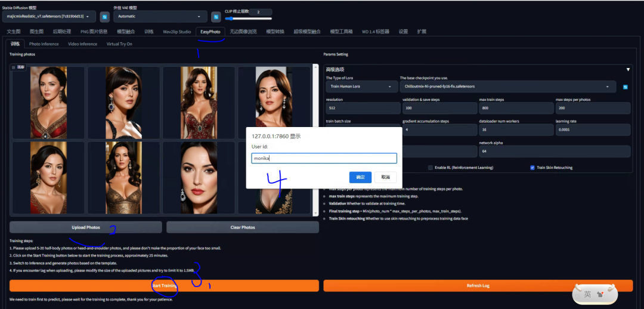Screen dimensions: 644x309
Task: Open the 超级模型融合 tab
Action: coord(307,32)
